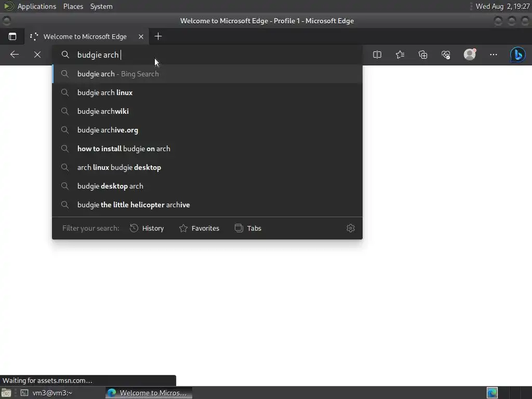Click the window menu button left of the title bar
Screen dimensions: 532x399
coord(6,21)
